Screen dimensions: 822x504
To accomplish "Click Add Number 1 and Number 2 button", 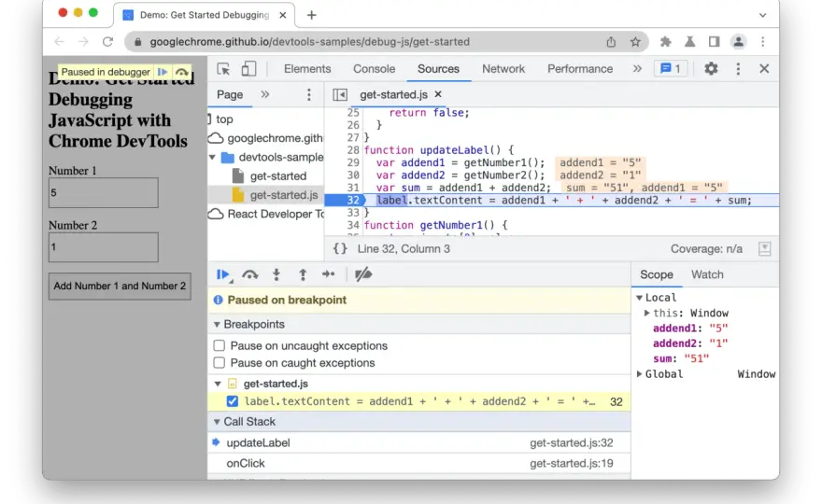I will pos(120,286).
